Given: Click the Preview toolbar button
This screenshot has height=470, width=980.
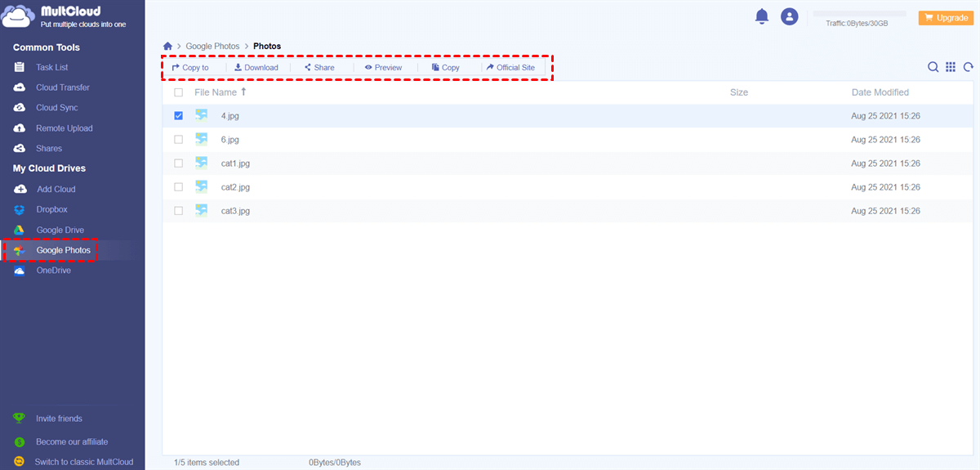Looking at the screenshot, I should (383, 67).
